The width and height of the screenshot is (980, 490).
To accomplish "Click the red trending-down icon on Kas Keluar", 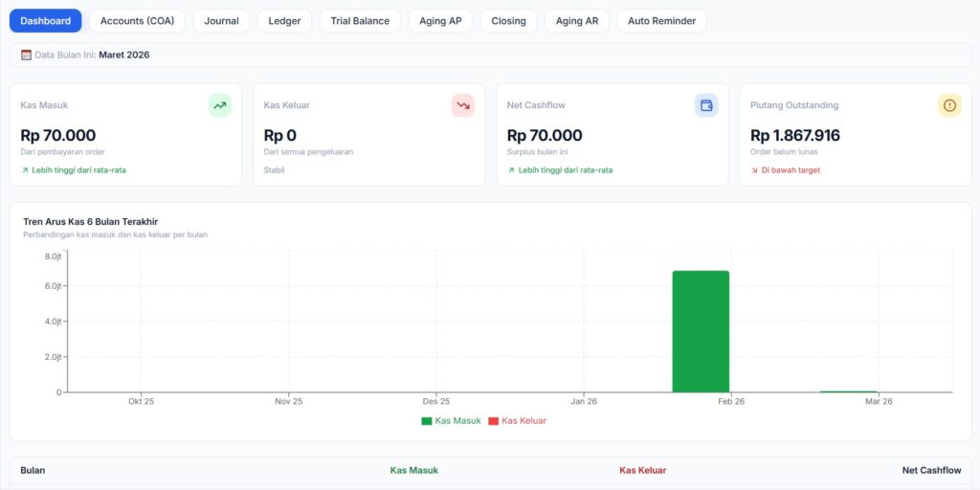I will click(463, 105).
